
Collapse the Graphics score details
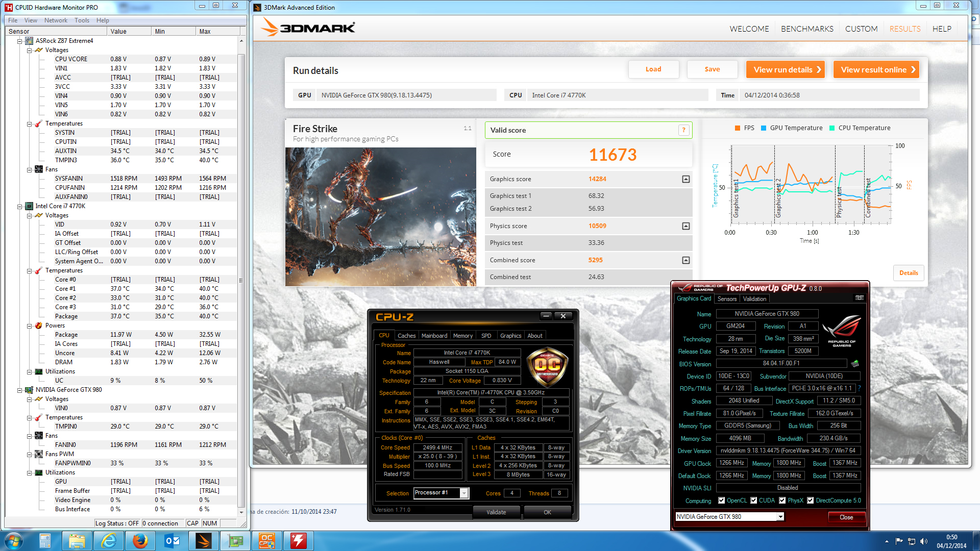686,179
